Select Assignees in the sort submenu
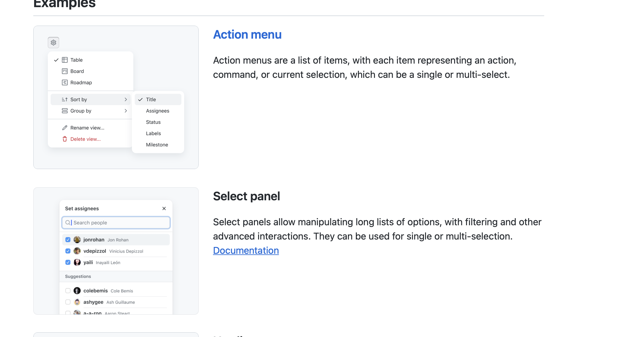The image size is (644, 337). click(157, 111)
